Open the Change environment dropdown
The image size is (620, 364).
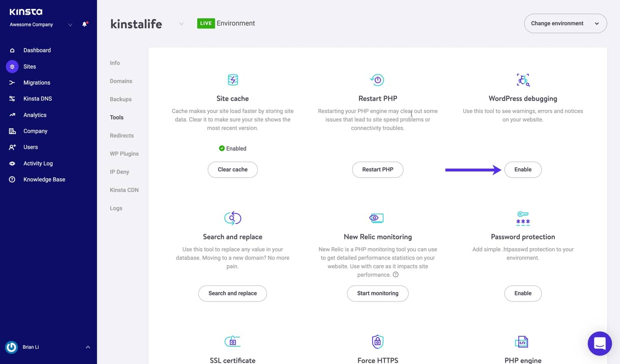565,24
